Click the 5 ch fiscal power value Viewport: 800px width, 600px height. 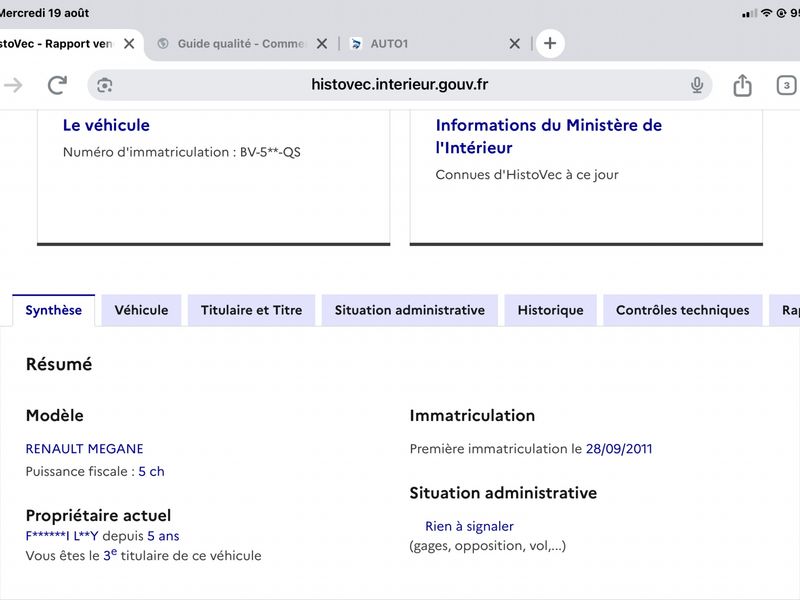pos(152,471)
